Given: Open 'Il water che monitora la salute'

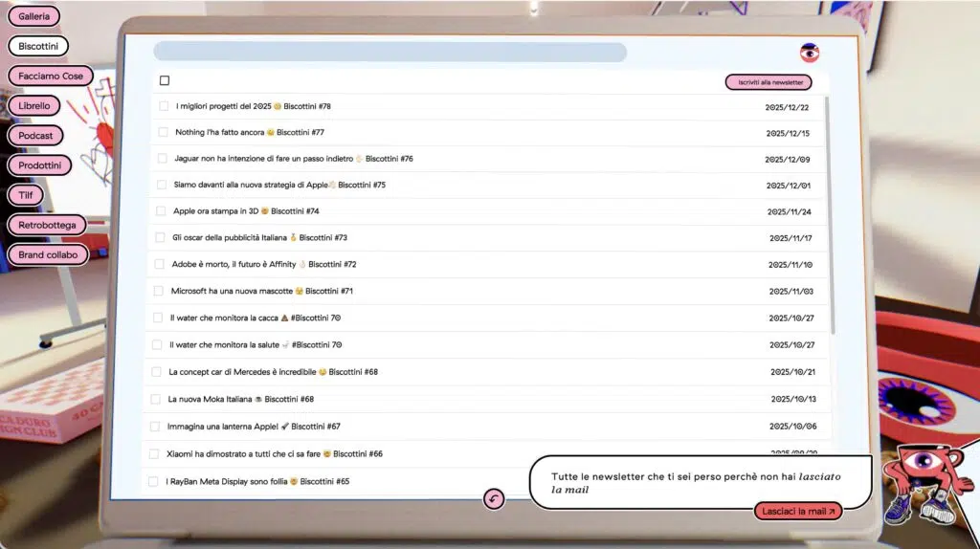Looking at the screenshot, I should click(x=256, y=344).
